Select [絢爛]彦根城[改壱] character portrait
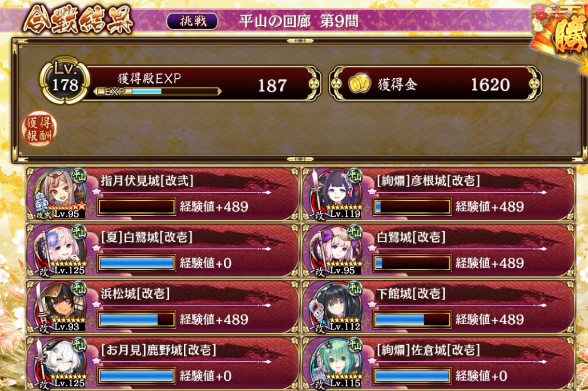 click(x=336, y=195)
